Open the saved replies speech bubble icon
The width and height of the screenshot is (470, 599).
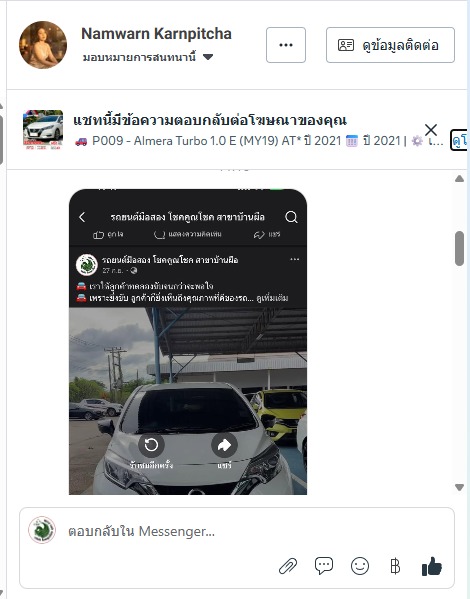324,565
